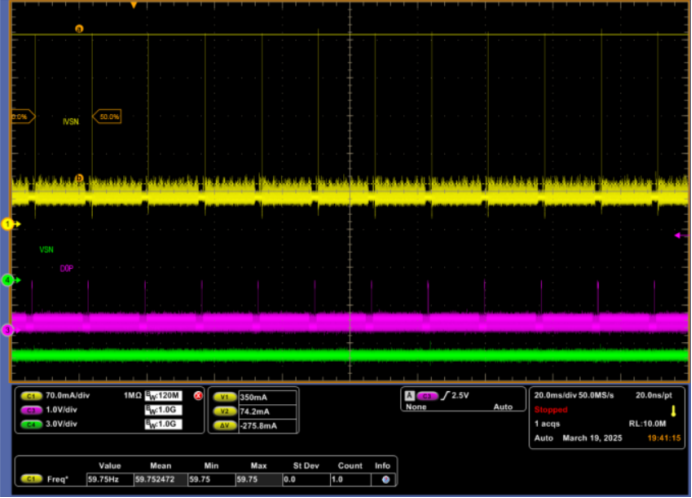Click the green channel 4 ground marker
692x498 pixels.
pos(8,281)
